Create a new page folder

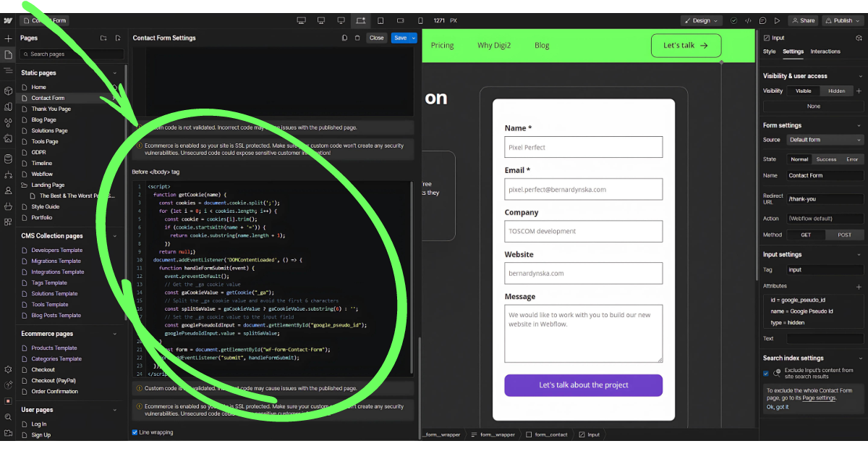[x=103, y=38]
